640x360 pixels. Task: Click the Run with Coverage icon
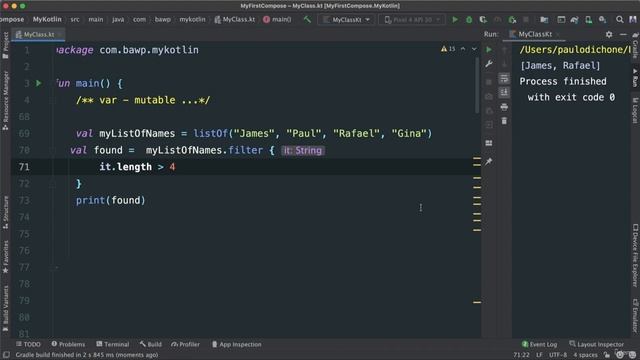(483, 19)
